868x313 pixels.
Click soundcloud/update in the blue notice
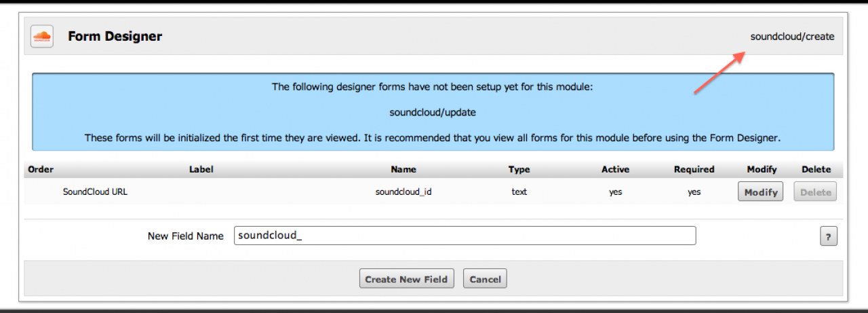click(x=433, y=112)
